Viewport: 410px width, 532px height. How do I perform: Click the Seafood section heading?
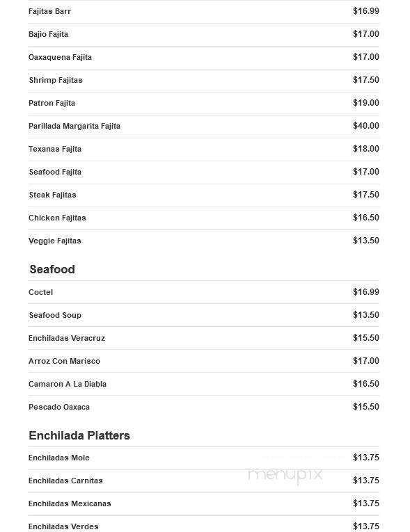52,269
